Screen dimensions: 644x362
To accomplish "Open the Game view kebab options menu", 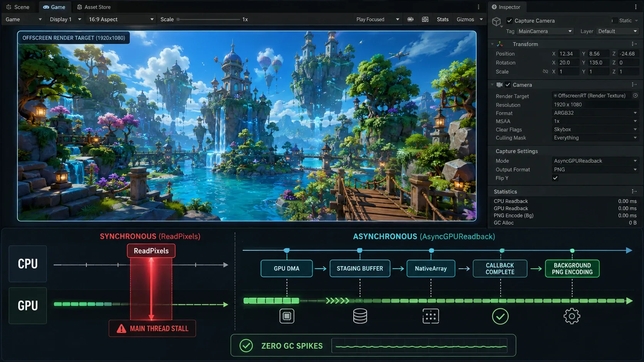I will tap(479, 7).
